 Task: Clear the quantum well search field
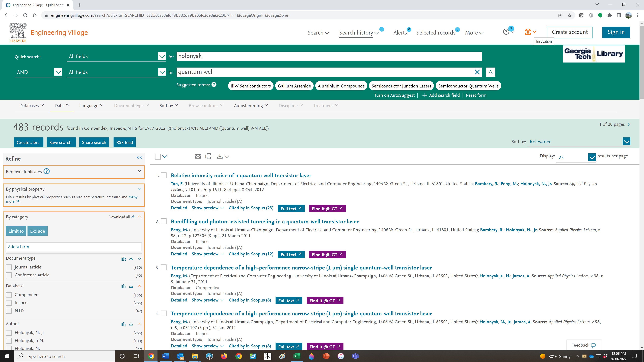(477, 72)
